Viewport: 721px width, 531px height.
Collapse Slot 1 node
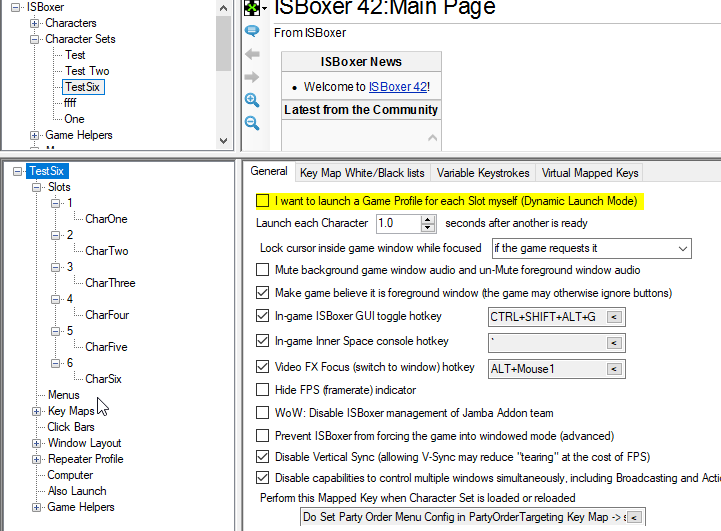pyautogui.click(x=56, y=203)
